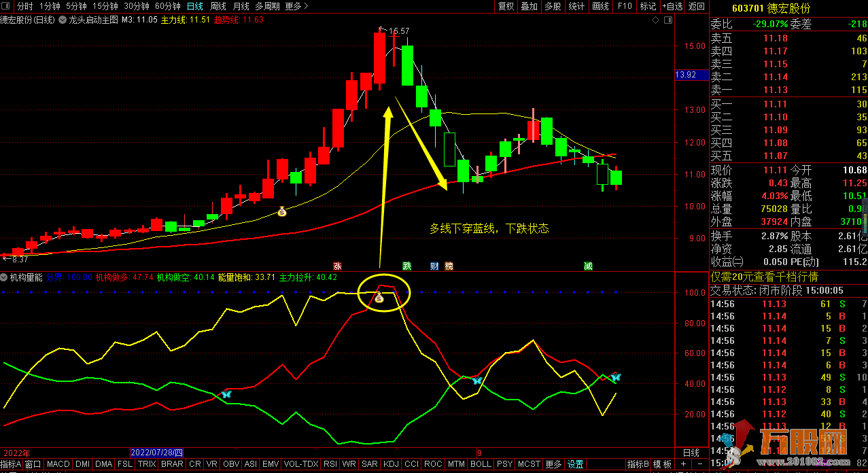Screen dimensions: 868x473
Task: Select the 5分钟 period
Action: pyautogui.click(x=76, y=6)
